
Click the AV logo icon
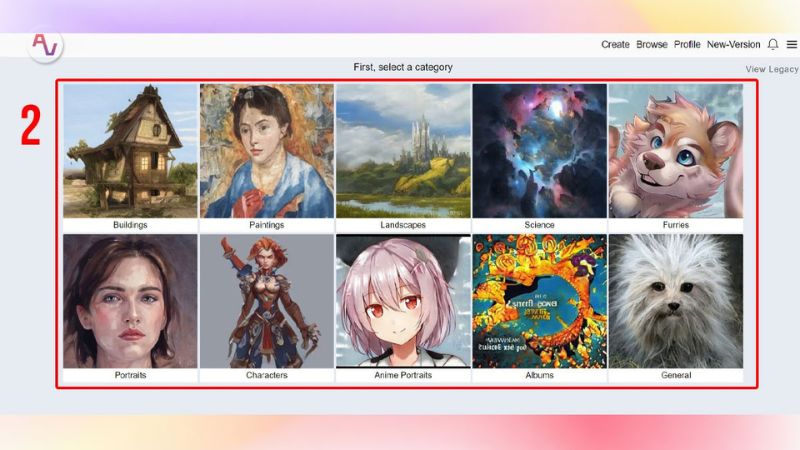point(45,45)
